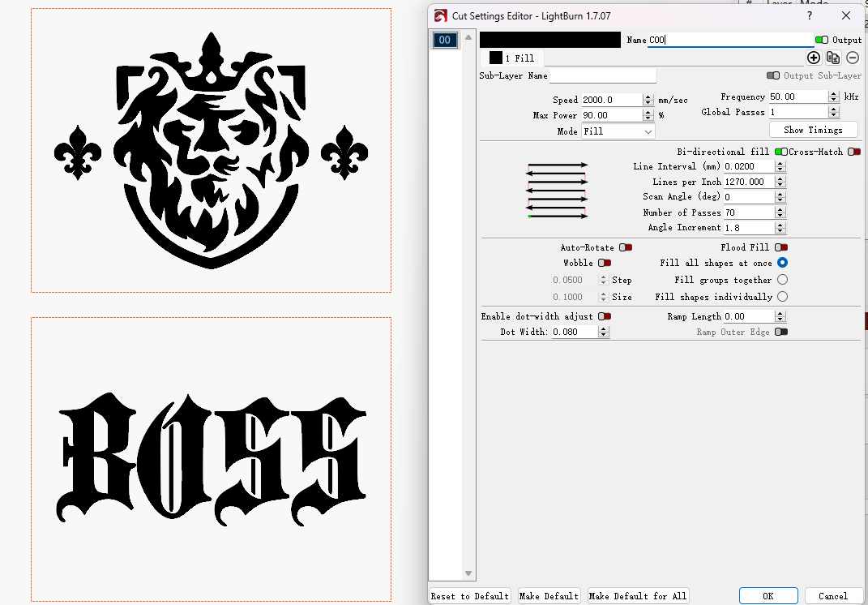Cancel the Cut Settings Editor
The image size is (868, 605).
pos(833,596)
